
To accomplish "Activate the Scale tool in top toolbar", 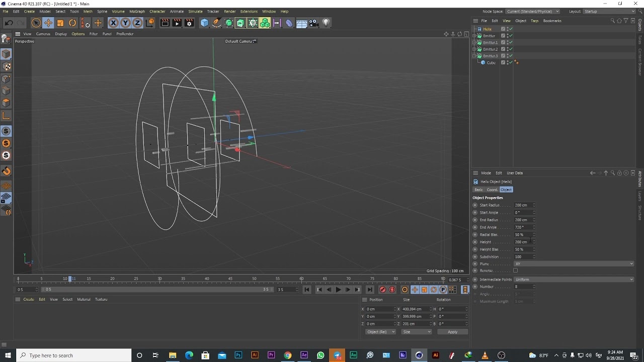I will point(60,23).
